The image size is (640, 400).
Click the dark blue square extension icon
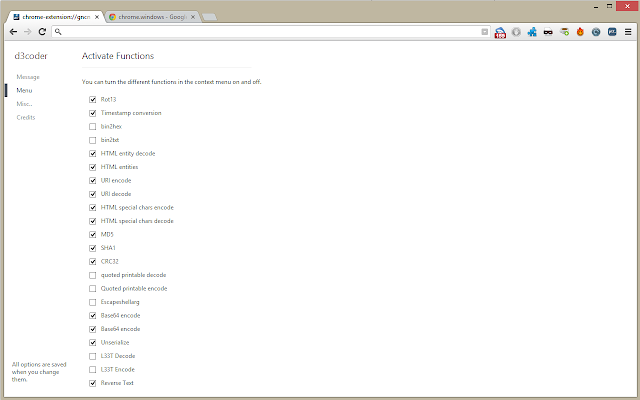(x=612, y=32)
